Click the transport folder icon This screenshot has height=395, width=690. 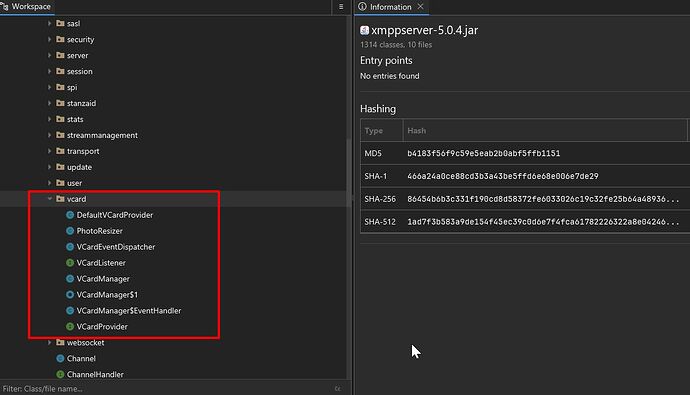click(60, 151)
